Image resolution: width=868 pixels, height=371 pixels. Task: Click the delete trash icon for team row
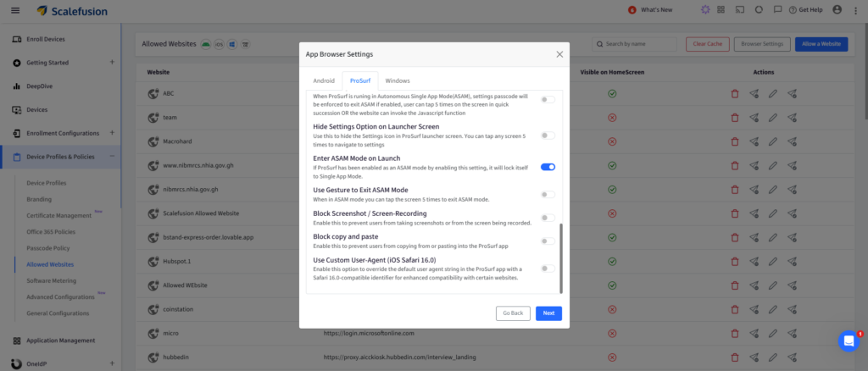[x=735, y=118]
